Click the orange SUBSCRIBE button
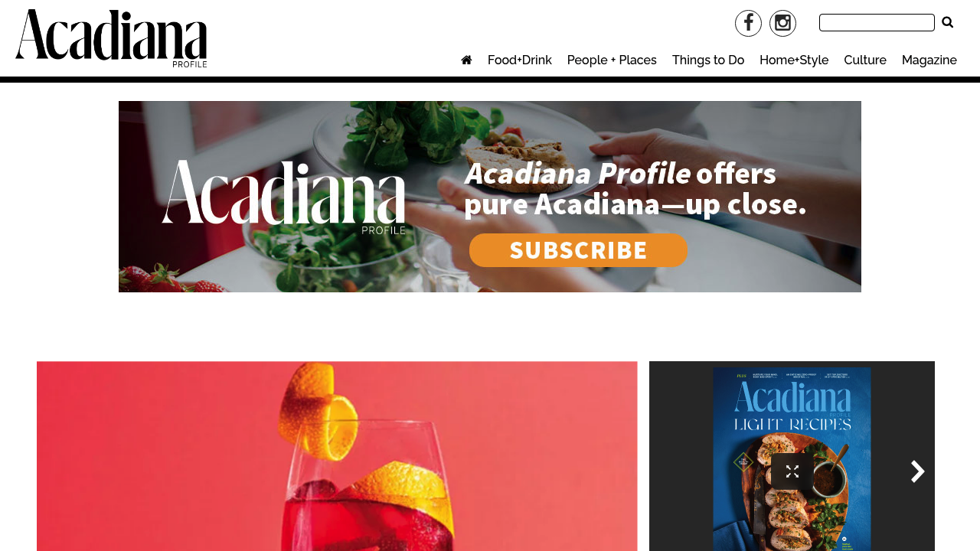980x551 pixels. click(578, 250)
